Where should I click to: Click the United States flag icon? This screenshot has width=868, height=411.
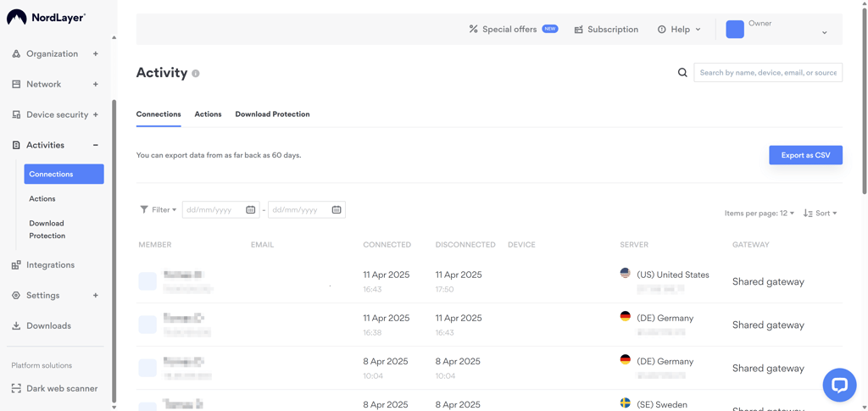(x=625, y=273)
